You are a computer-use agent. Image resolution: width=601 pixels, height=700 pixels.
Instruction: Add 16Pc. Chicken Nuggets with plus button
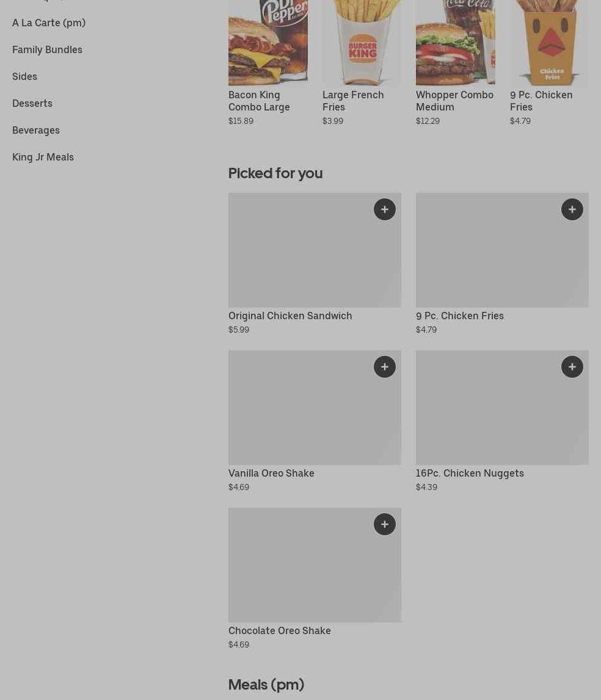click(x=572, y=367)
